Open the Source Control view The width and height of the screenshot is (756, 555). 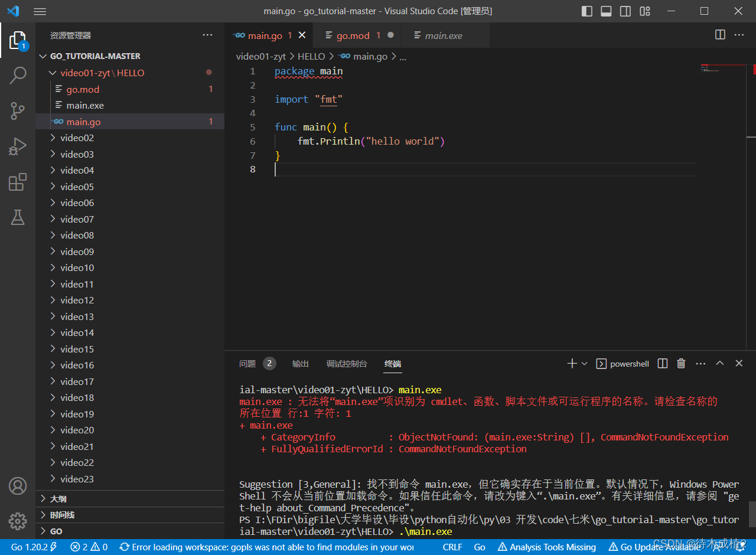click(x=18, y=110)
